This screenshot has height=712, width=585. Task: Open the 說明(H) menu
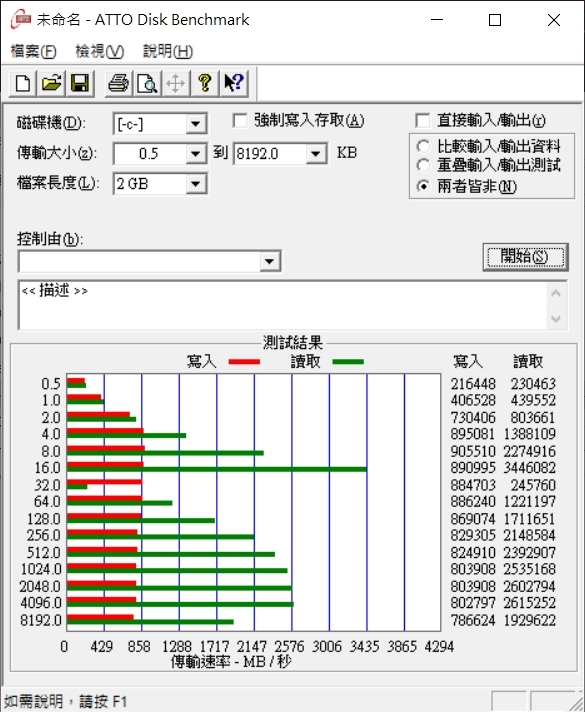click(x=168, y=51)
